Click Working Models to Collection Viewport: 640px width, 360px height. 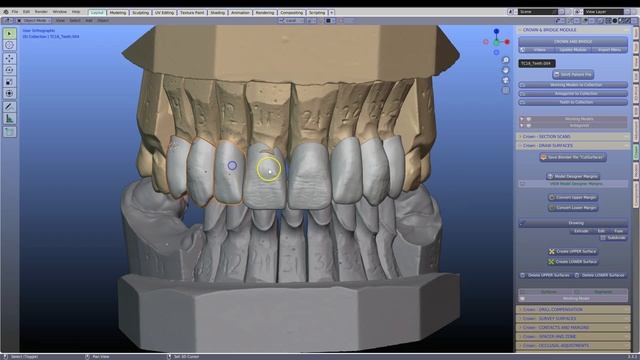(573, 85)
